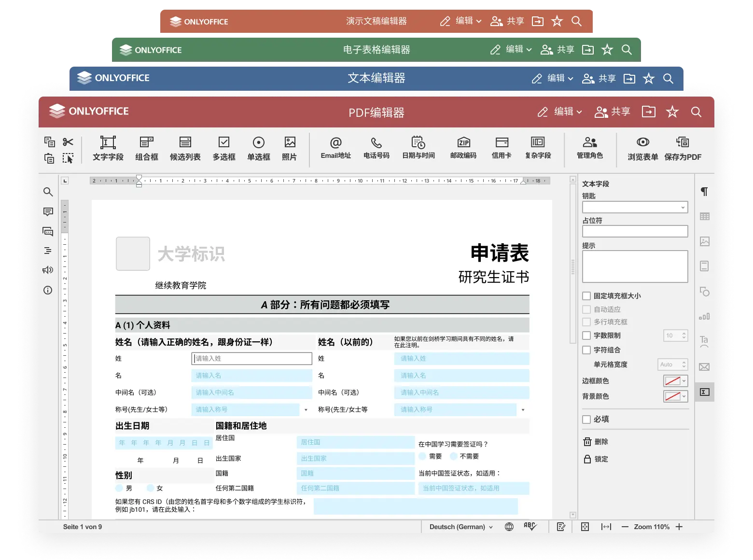Click the cut scissors icon
The height and width of the screenshot is (560, 753).
(x=68, y=141)
